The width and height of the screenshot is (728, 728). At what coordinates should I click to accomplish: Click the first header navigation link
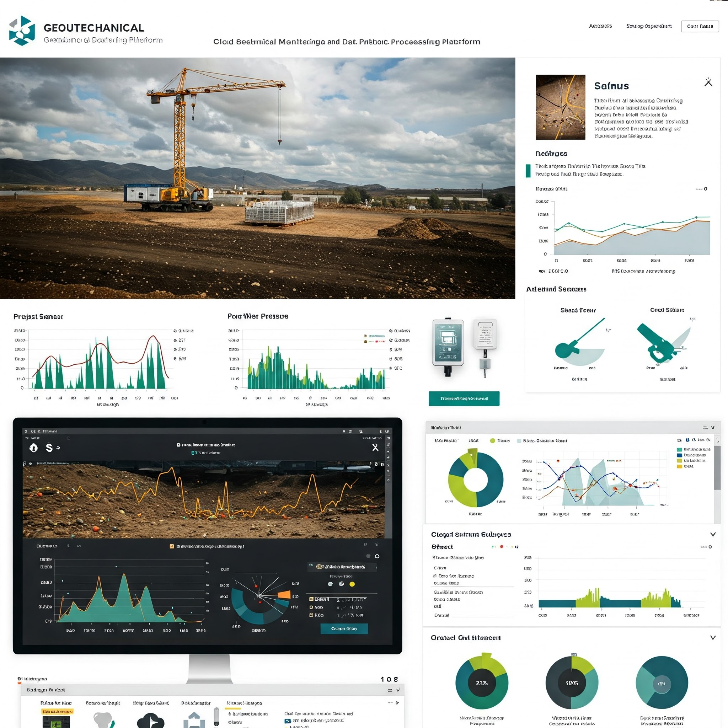click(600, 26)
